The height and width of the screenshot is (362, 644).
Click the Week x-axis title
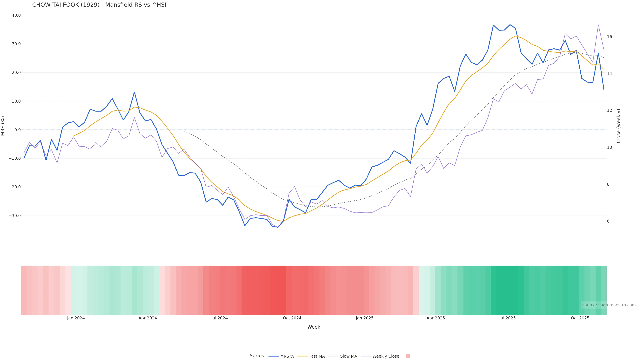point(314,327)
